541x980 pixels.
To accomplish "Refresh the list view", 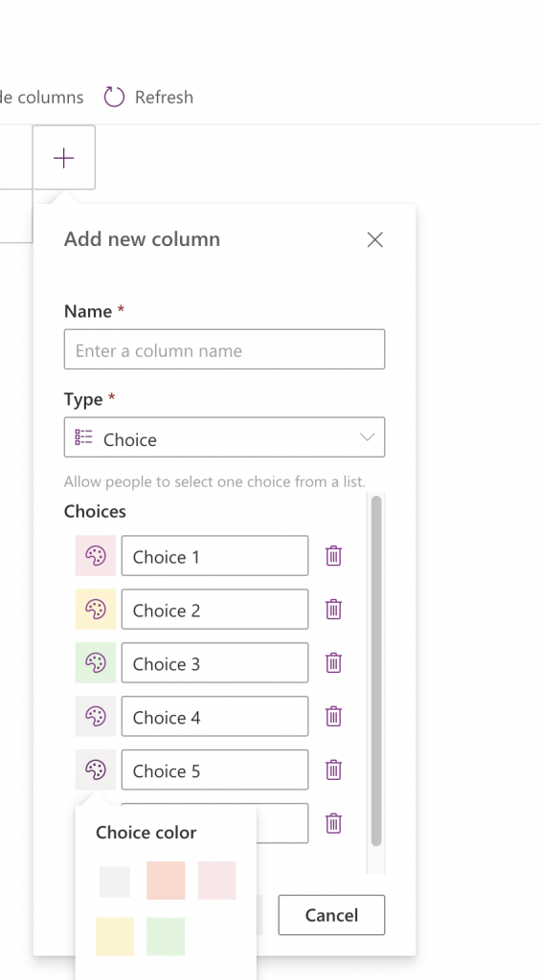I will [148, 97].
